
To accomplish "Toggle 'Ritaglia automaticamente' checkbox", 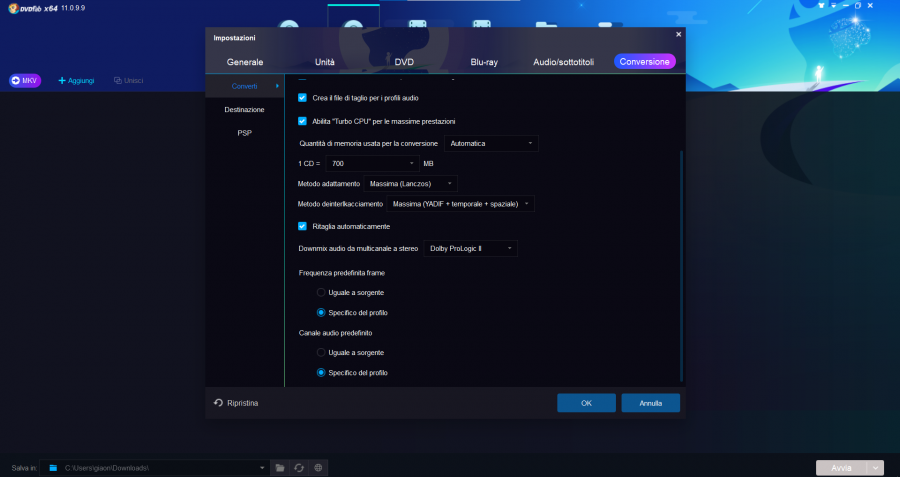I will [303, 226].
